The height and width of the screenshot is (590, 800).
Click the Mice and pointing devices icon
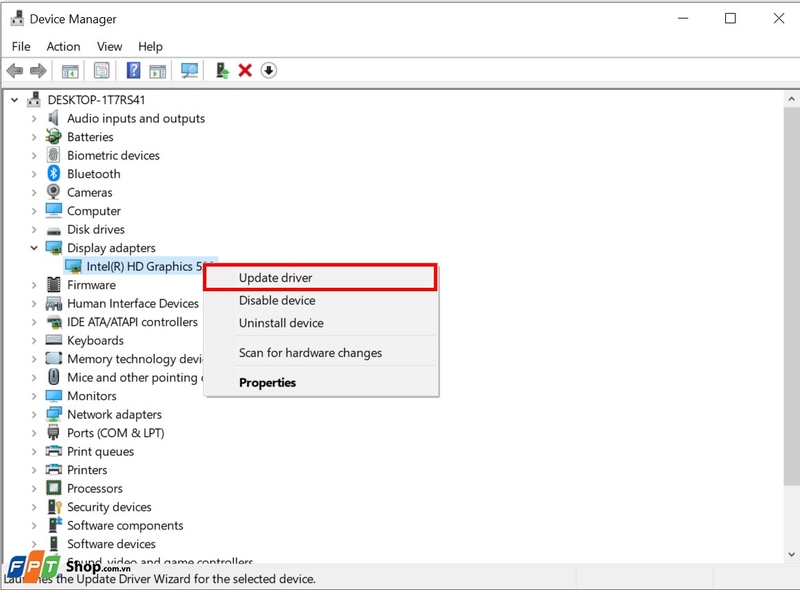54,377
